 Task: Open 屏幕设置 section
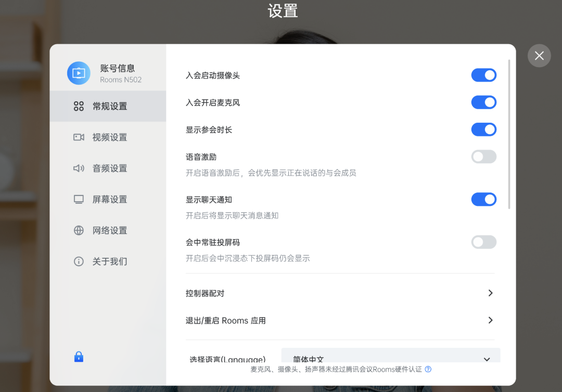108,200
